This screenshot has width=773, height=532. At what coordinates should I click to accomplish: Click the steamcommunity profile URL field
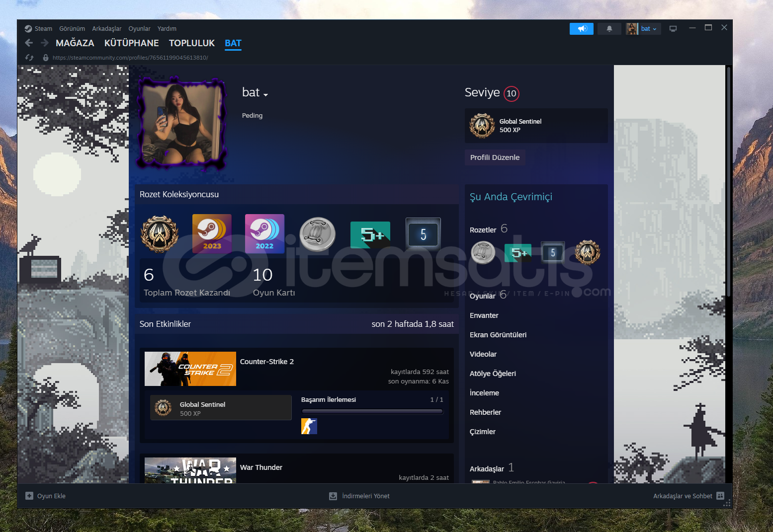click(x=130, y=58)
